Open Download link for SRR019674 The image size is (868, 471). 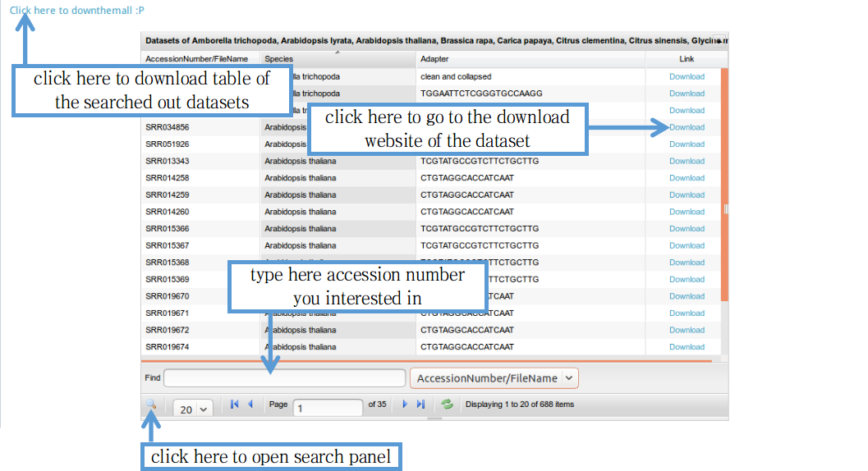coord(687,347)
